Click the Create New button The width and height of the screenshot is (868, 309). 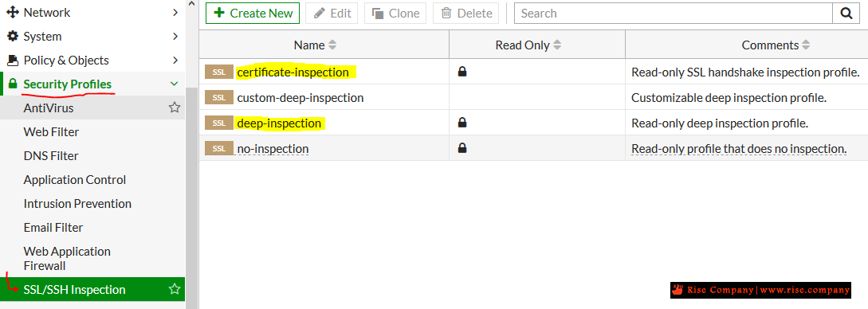(253, 14)
